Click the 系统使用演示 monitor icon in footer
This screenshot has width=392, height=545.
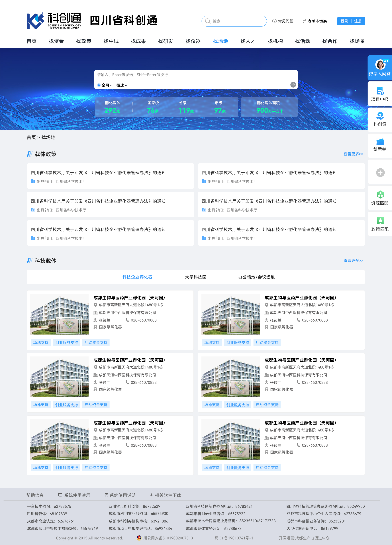pos(60,495)
